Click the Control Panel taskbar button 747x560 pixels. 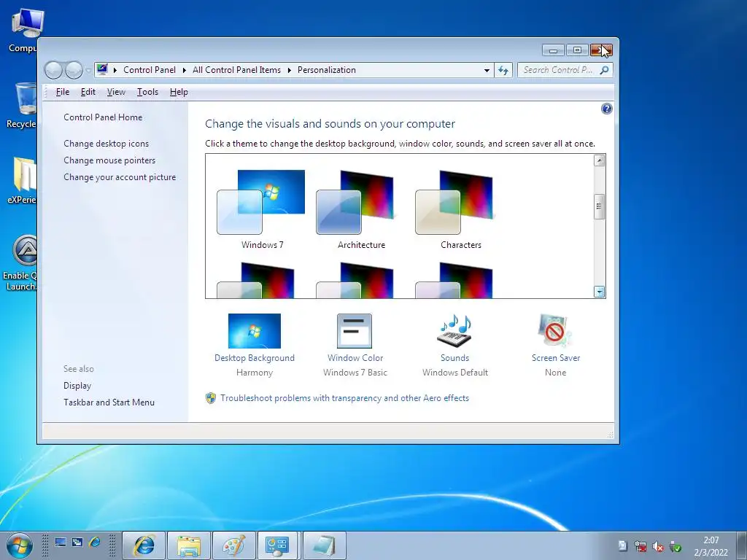277,545
